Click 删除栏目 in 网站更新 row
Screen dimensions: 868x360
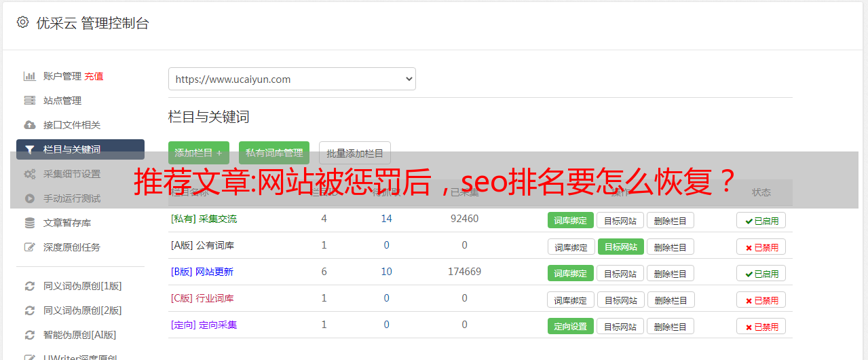click(671, 273)
